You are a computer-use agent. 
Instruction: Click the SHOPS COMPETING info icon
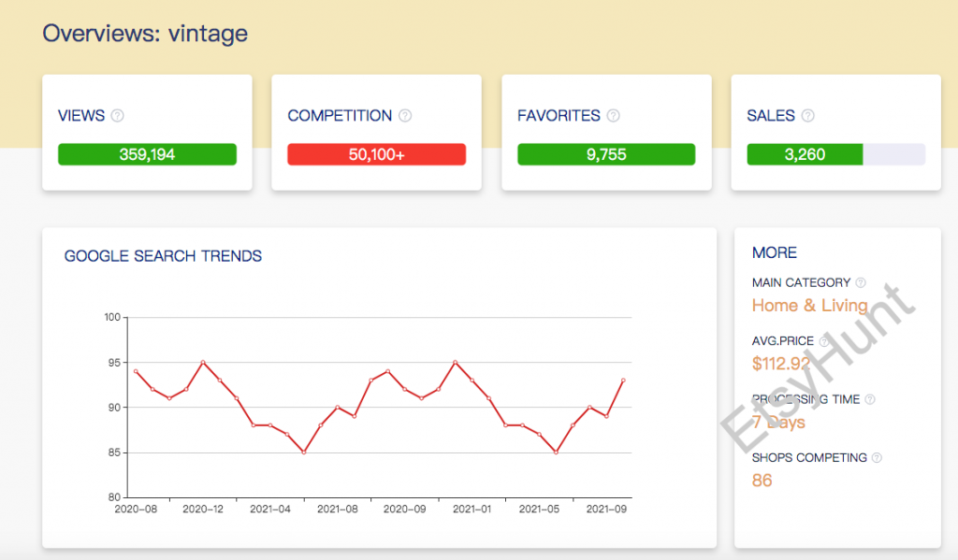tap(877, 458)
